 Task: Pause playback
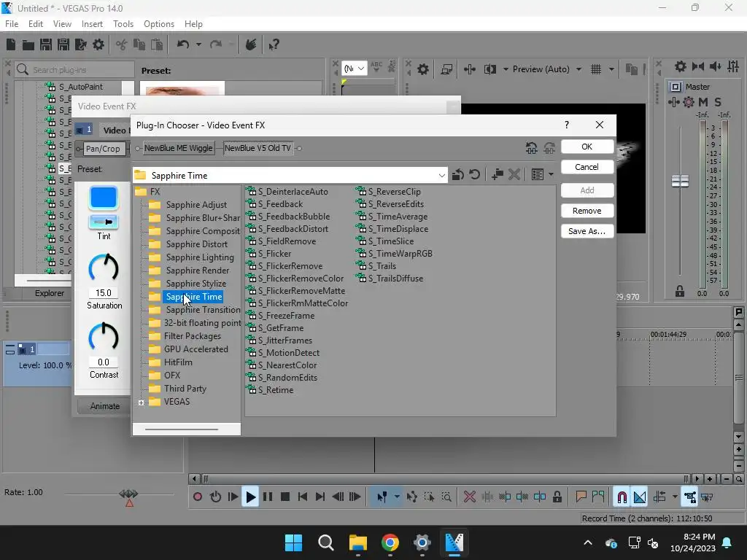coord(268,497)
